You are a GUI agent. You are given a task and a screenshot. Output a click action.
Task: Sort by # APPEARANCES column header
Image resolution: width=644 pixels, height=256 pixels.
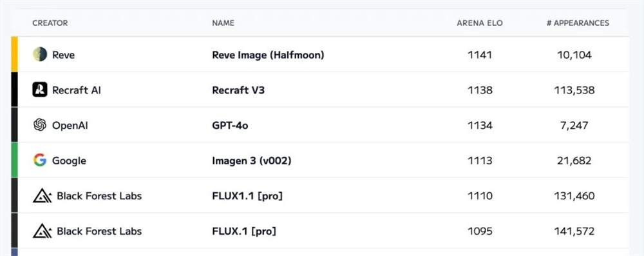(578, 23)
